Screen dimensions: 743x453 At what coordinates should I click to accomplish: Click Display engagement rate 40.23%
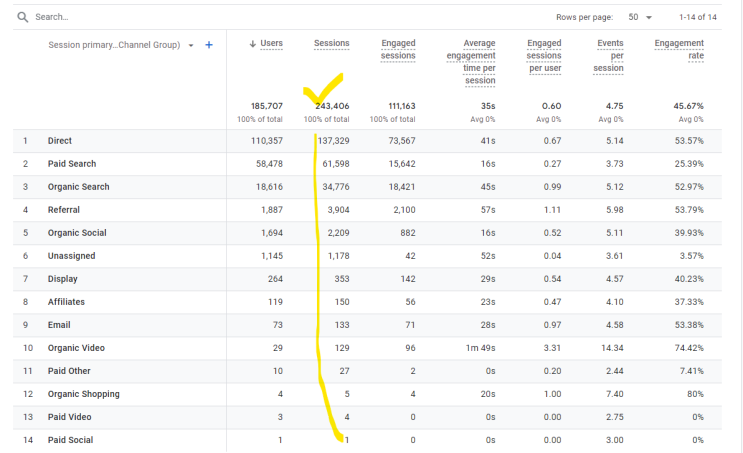pos(689,279)
